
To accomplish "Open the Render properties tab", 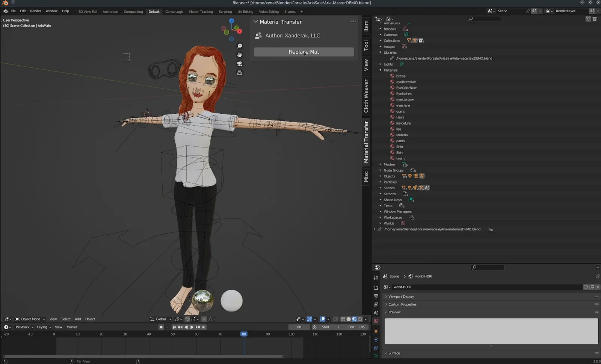I will pyautogui.click(x=376, y=287).
